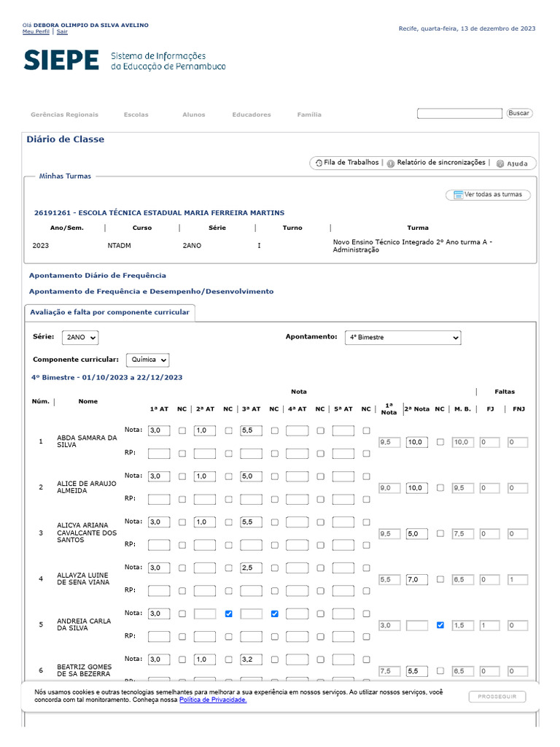Open Fila de Trabalhos queue icon
Viewport: 560px width, 747px height.
coord(319,163)
